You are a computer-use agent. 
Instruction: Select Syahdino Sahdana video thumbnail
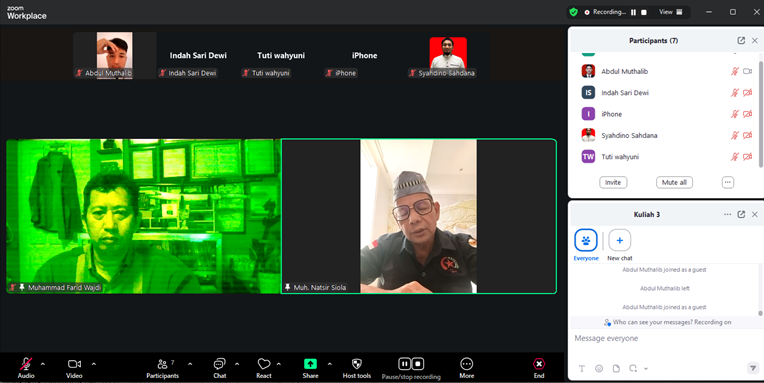click(x=448, y=55)
